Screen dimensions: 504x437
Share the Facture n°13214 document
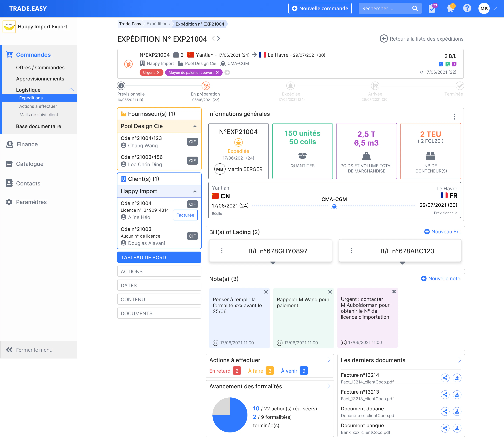tap(445, 378)
